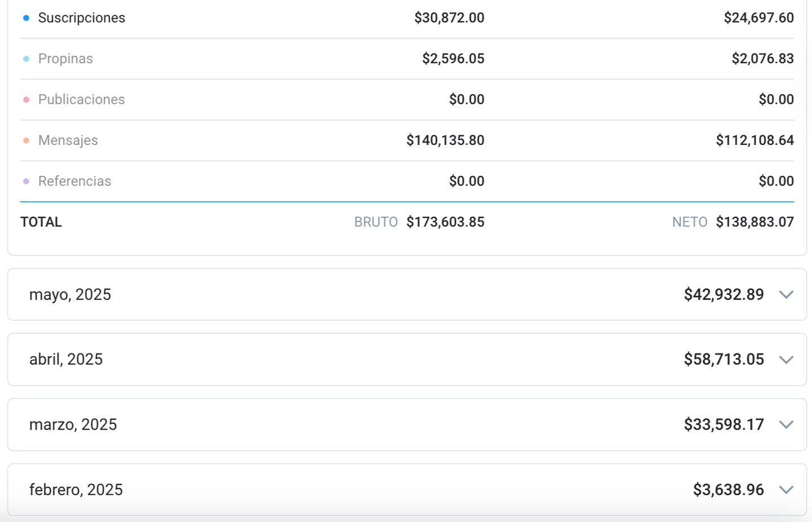812x522 pixels.
Task: Show the Publicaciones earnings category
Action: click(x=81, y=100)
